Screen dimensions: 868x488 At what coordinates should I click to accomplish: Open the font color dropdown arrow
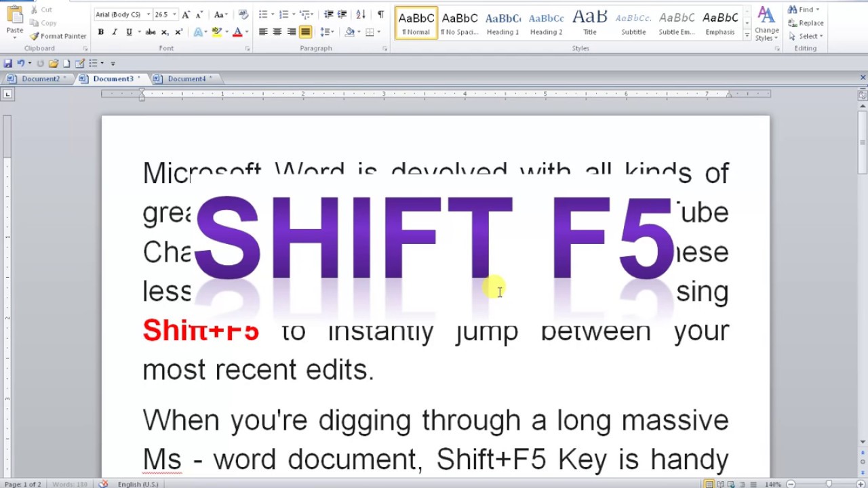[x=246, y=32]
